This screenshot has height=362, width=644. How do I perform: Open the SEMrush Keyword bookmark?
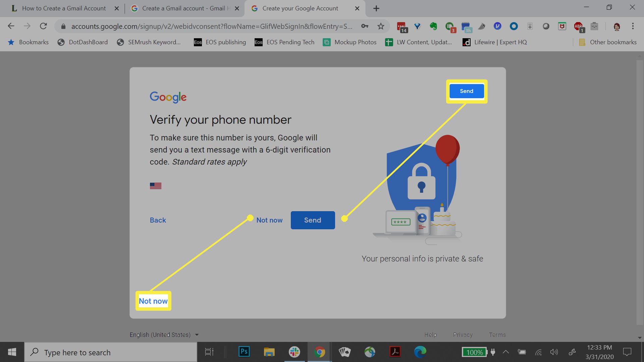pos(149,42)
